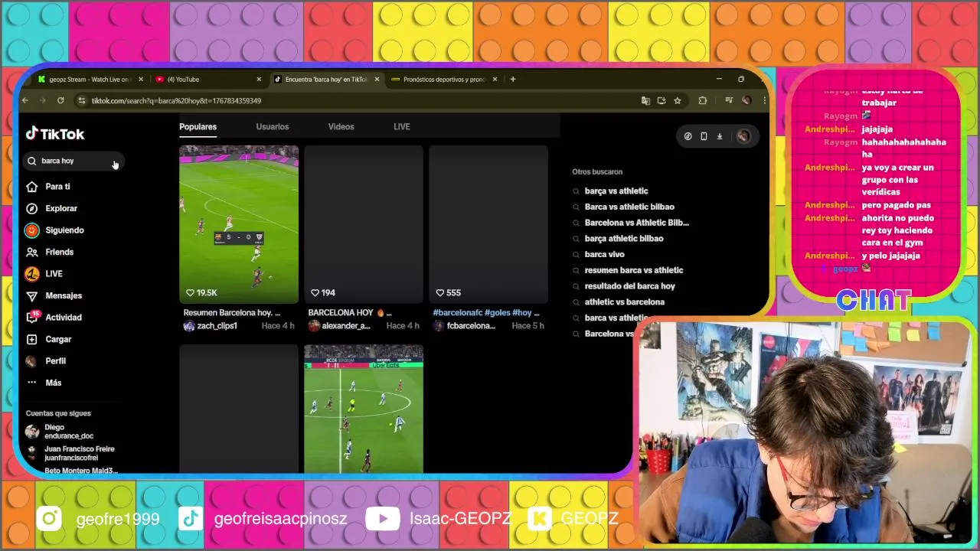Screen dimensions: 980x551
Task: Open Resumen Barcelona hoy video thumbnail
Action: pos(239,224)
